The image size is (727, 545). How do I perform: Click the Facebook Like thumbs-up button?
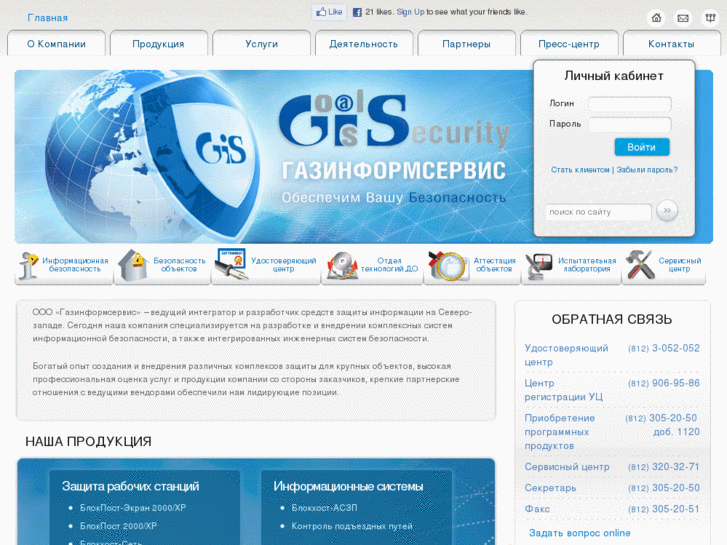click(x=329, y=12)
